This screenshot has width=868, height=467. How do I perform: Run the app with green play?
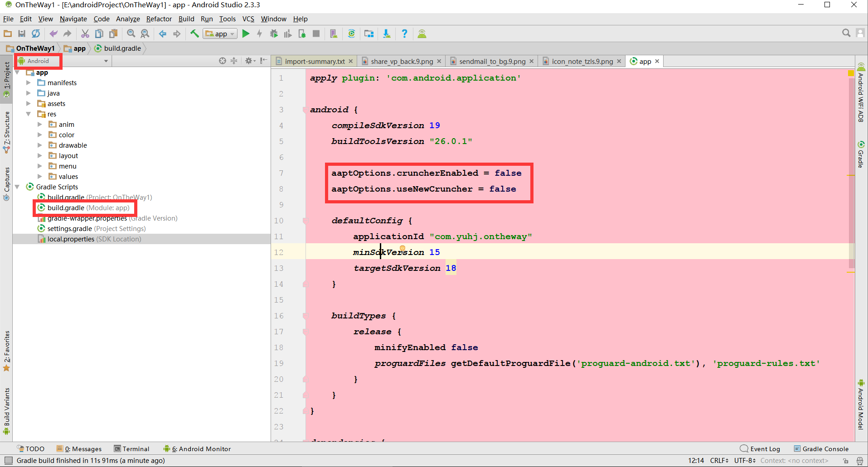(x=246, y=34)
